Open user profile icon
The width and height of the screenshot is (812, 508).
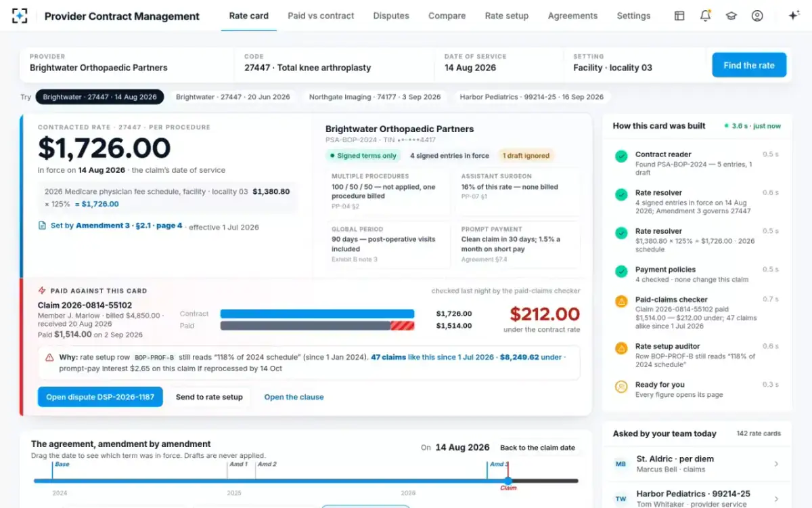(757, 16)
